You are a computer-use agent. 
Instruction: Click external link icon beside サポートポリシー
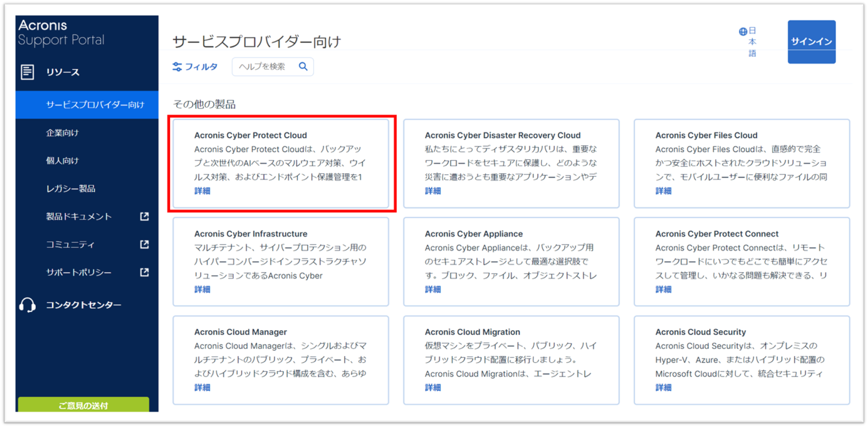(x=144, y=273)
